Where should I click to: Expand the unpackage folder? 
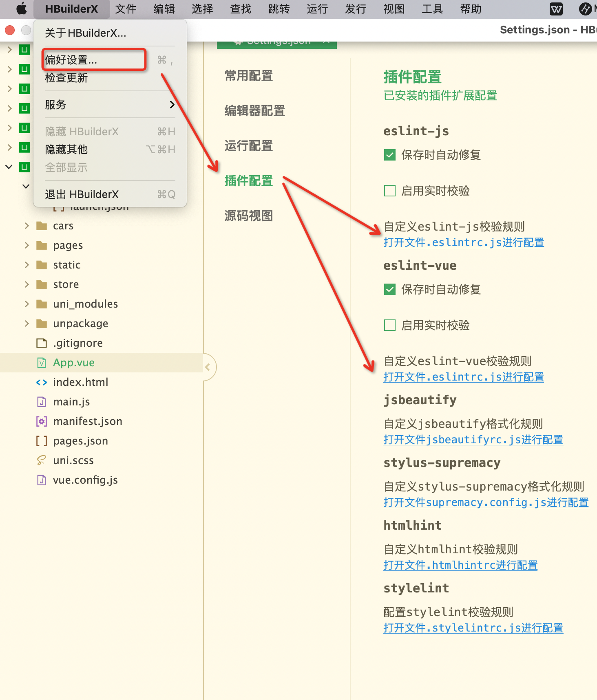click(x=27, y=324)
